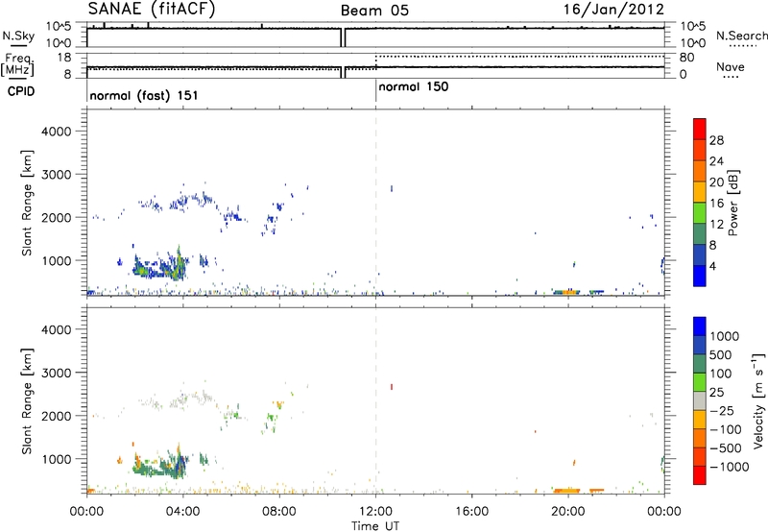Screen dimensions: 768x532
Task: Click the velocity panel Slant Range axis label
Action: [27, 401]
